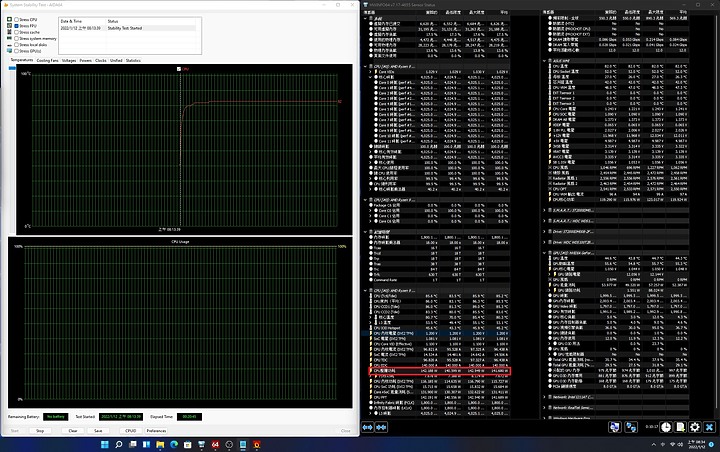720x452 pixels.
Task: Click the Status column header in log
Action: coord(152,21)
